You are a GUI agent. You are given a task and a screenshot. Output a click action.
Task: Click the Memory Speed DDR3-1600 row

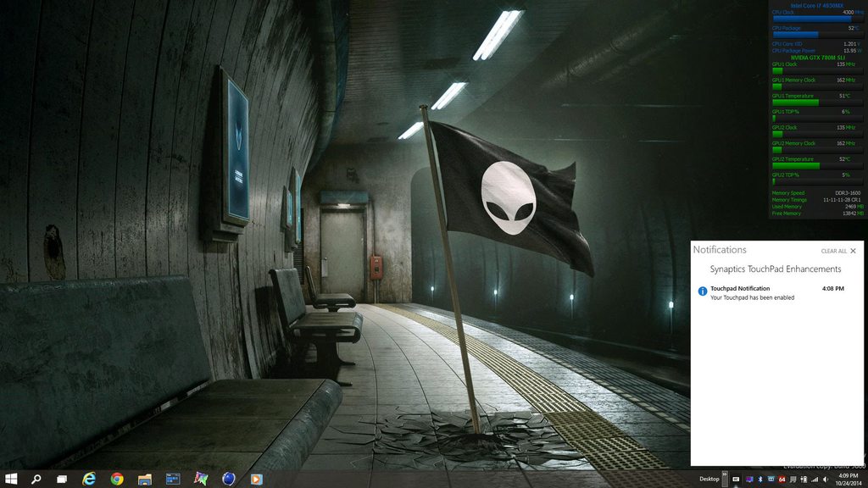tap(816, 193)
